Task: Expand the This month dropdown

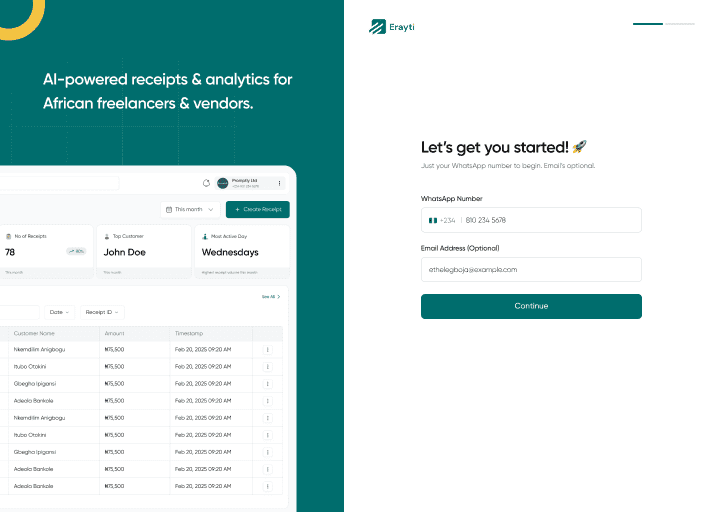Action: coord(189,210)
